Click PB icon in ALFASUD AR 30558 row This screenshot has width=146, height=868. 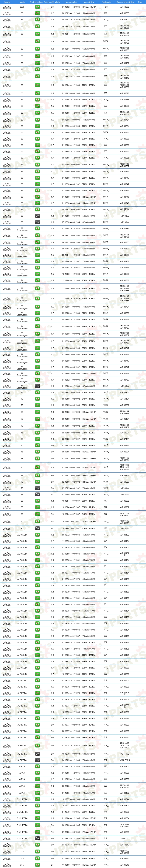pyautogui.click(x=38, y=674)
